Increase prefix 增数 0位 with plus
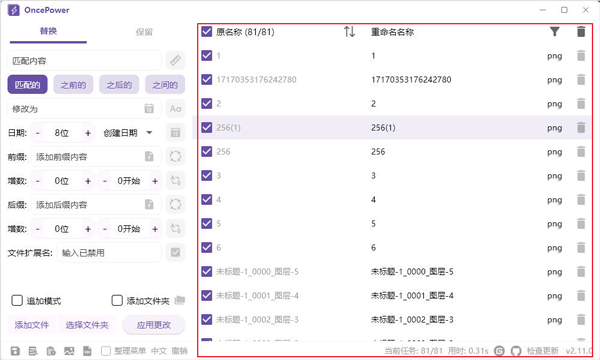Screen dimensions: 600x360 pyautogui.click(x=88, y=181)
